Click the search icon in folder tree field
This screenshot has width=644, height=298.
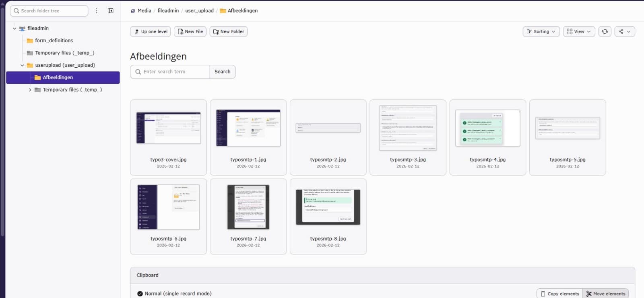coord(17,11)
